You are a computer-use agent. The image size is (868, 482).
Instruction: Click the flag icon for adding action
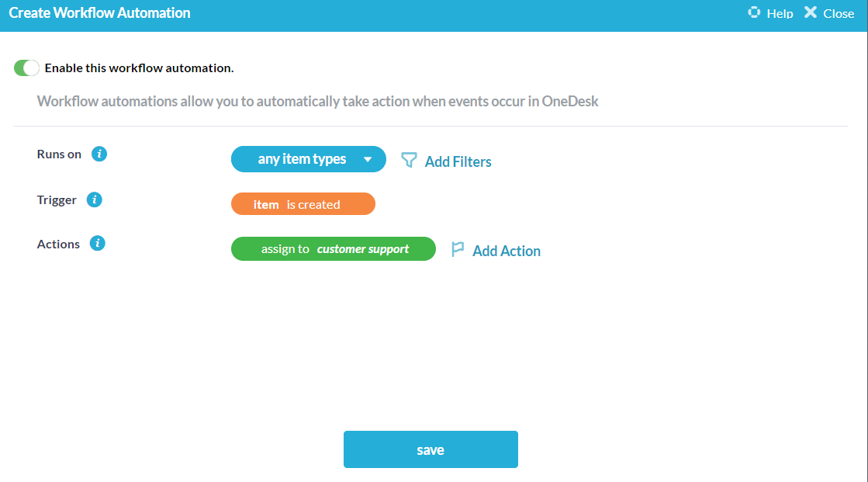[458, 250]
